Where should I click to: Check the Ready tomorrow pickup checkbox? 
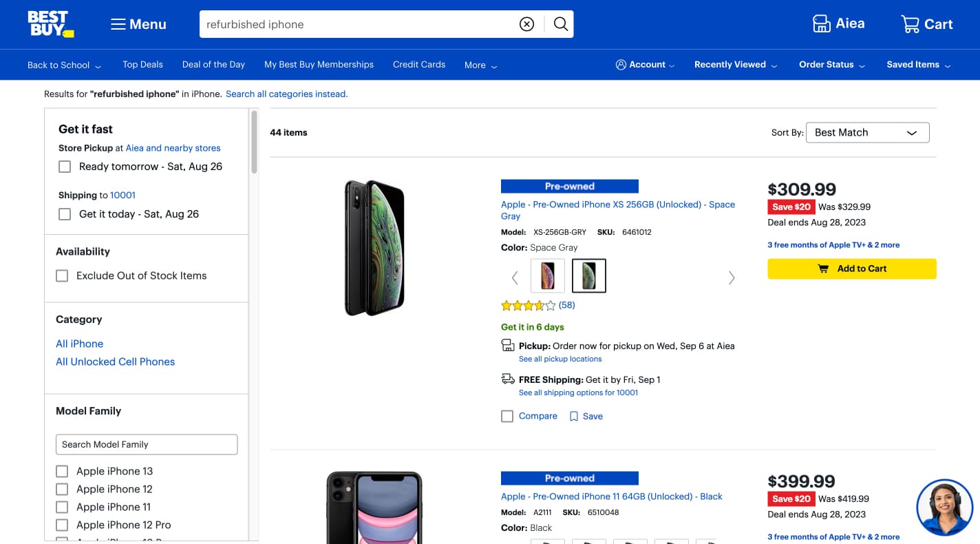65,167
